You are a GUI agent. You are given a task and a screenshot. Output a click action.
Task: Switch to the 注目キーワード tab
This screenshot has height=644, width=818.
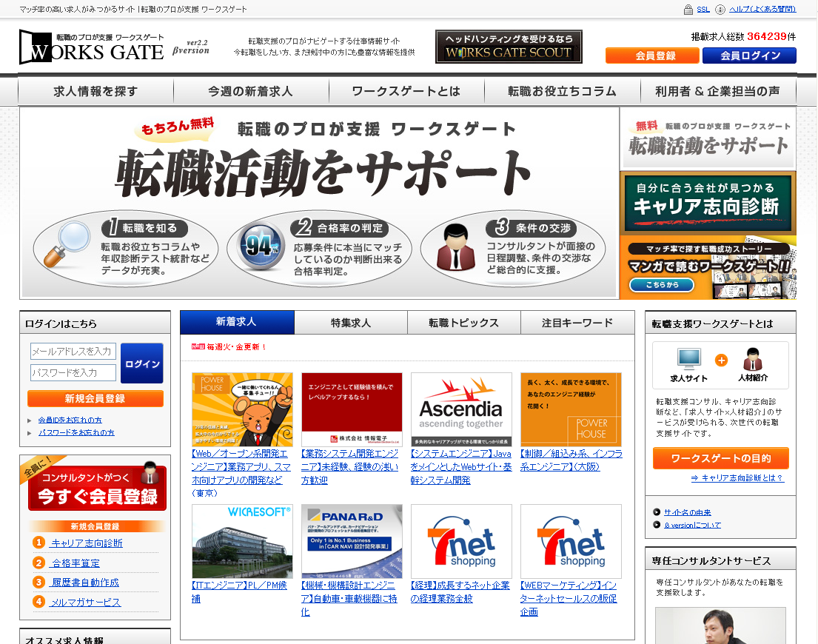coord(577,323)
